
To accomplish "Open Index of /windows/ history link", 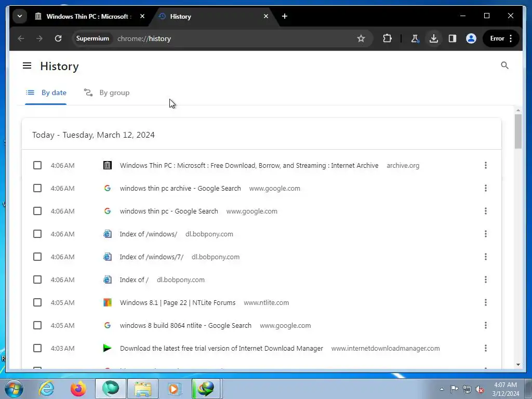I will click(148, 234).
